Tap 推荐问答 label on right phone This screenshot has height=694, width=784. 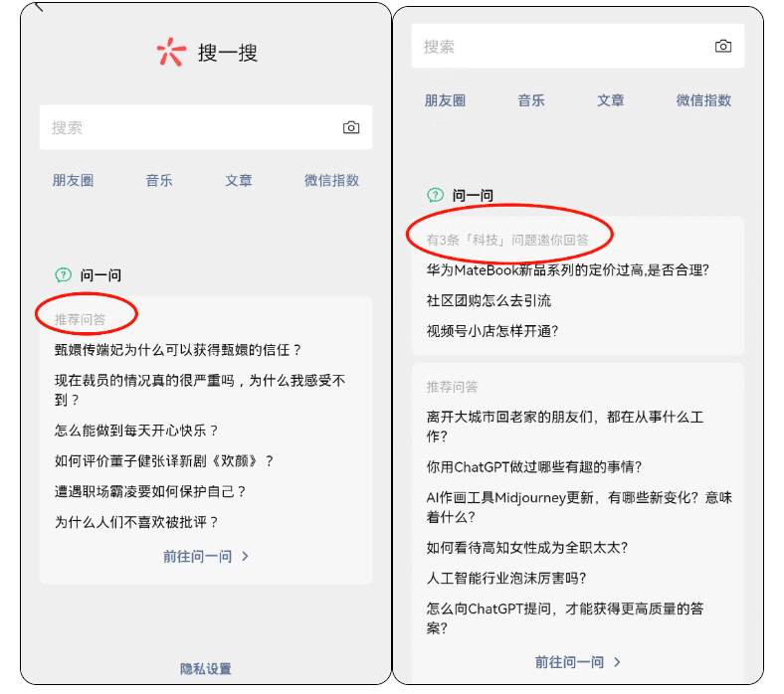click(x=452, y=387)
